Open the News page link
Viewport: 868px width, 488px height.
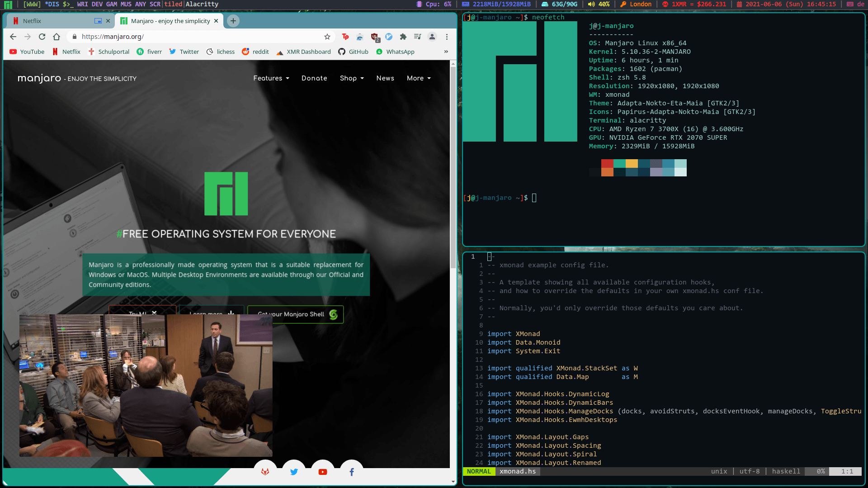[x=385, y=78]
